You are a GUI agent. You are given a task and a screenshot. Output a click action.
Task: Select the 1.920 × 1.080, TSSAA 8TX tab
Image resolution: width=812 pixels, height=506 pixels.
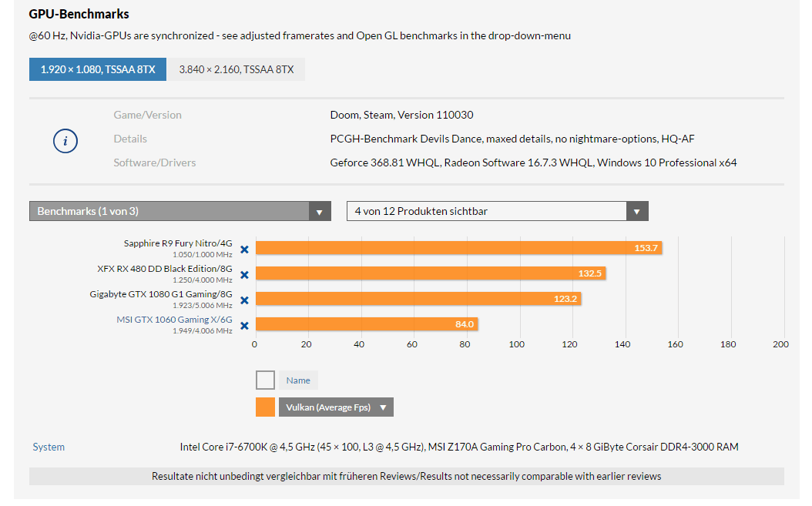click(98, 69)
